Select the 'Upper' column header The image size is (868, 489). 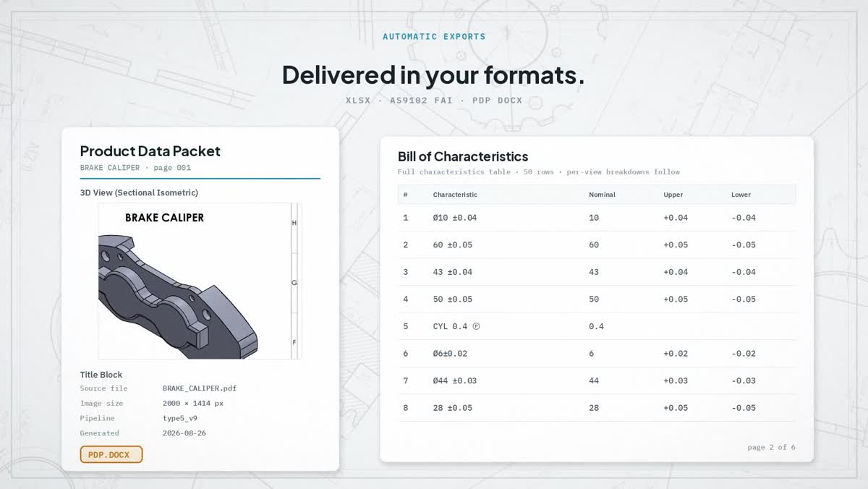pos(673,195)
